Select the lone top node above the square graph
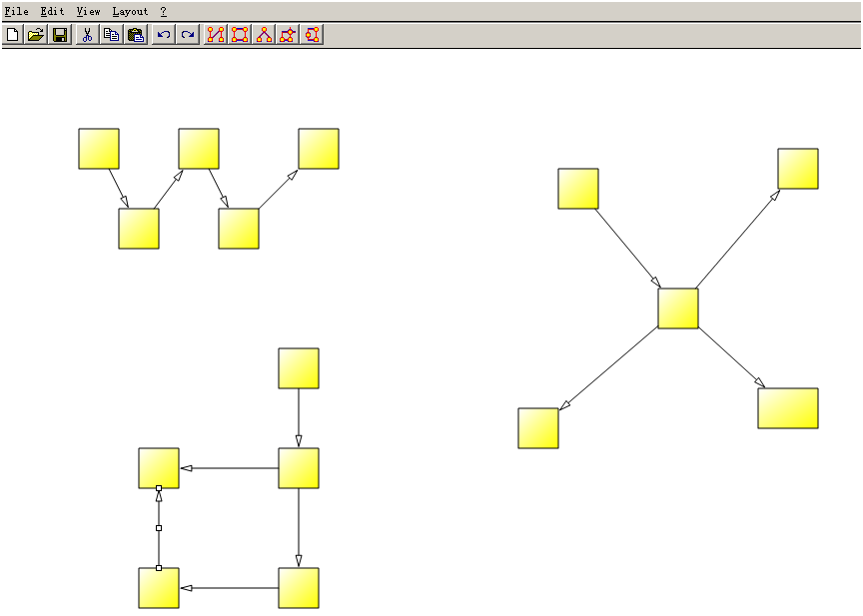The image size is (863, 616). [x=299, y=368]
